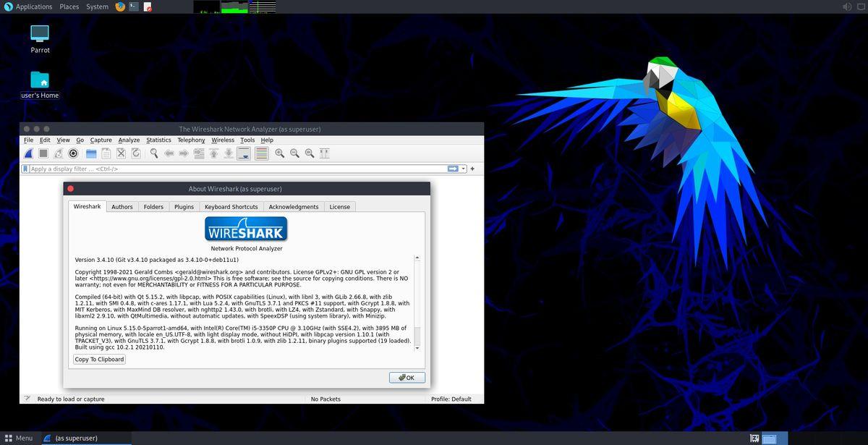Image resolution: width=868 pixels, height=445 pixels.
Task: Click the add filter button plus icon
Action: coord(472,169)
